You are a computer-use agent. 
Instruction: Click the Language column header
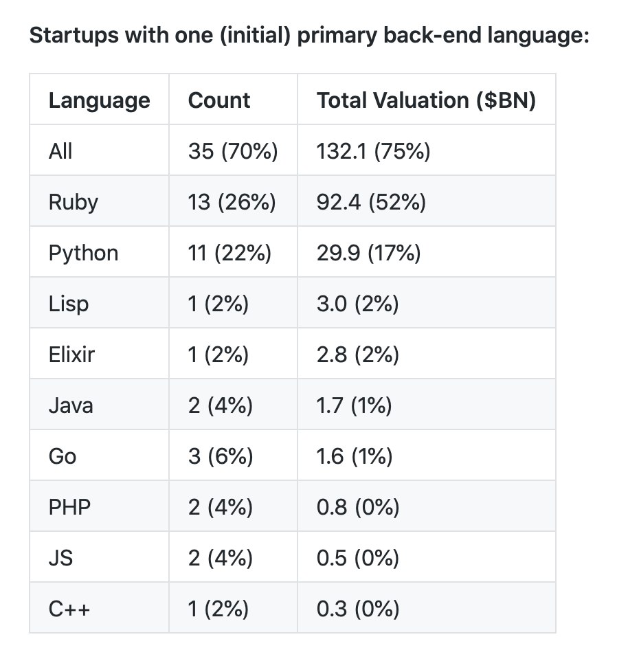[99, 100]
